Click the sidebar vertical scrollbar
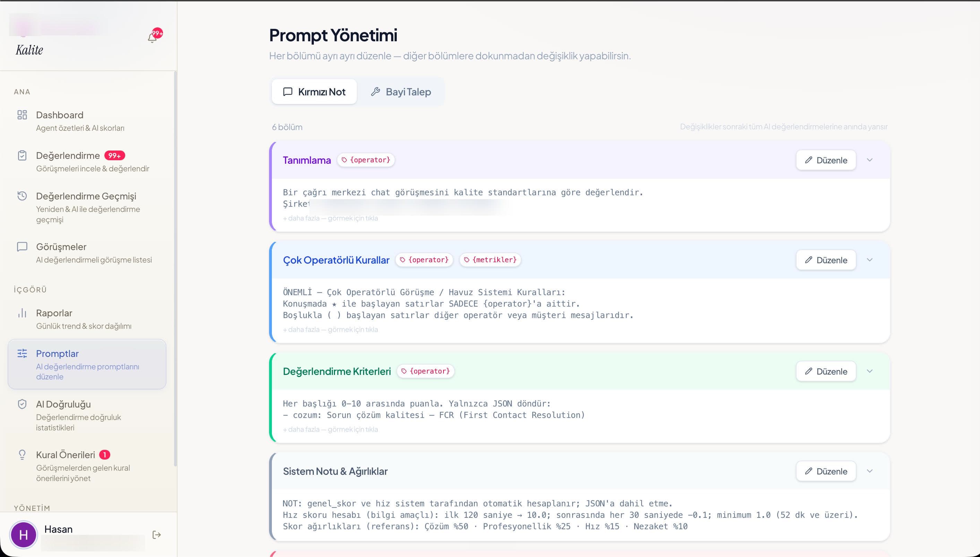The image size is (980, 557). [175, 268]
